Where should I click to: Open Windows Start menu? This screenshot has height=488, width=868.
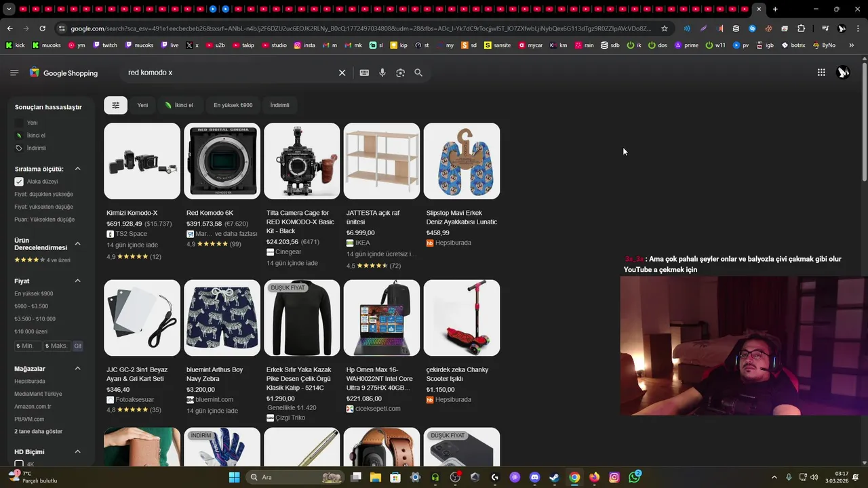[234, 477]
